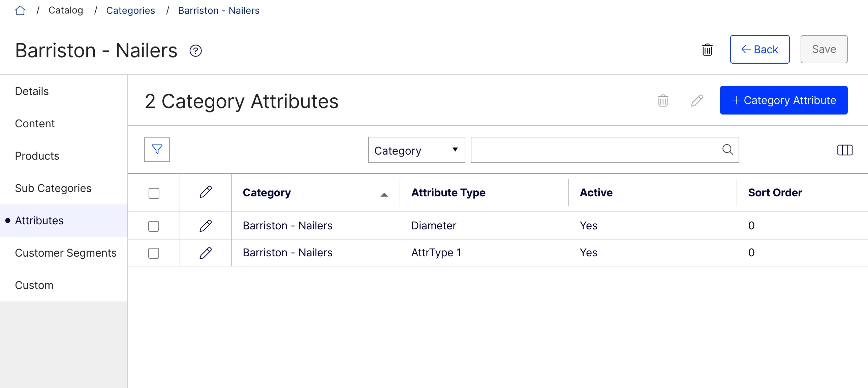Screen dimensions: 868x388
Task: Sort by the Category column header
Action: tap(267, 193)
